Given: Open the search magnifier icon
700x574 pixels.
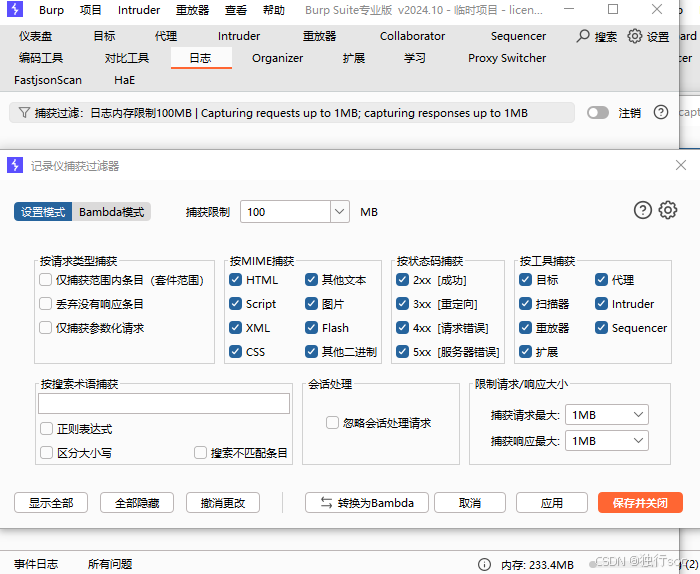Looking at the screenshot, I should 583,36.
